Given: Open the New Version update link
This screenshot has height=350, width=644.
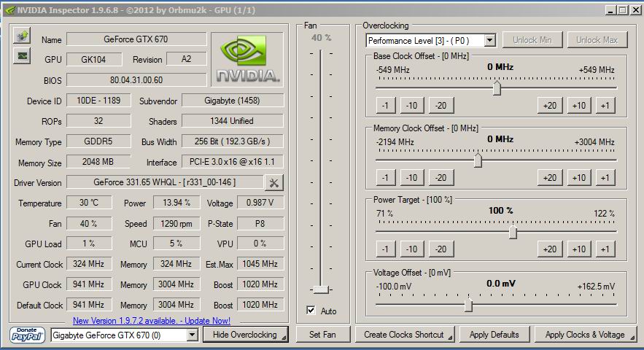Looking at the screenshot, I should (151, 321).
